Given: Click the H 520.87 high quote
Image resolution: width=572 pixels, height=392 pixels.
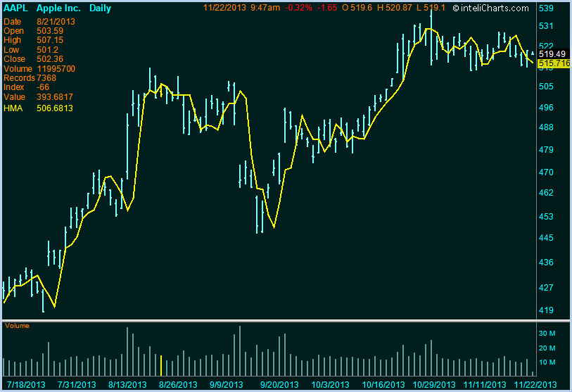Looking at the screenshot, I should [x=394, y=8].
